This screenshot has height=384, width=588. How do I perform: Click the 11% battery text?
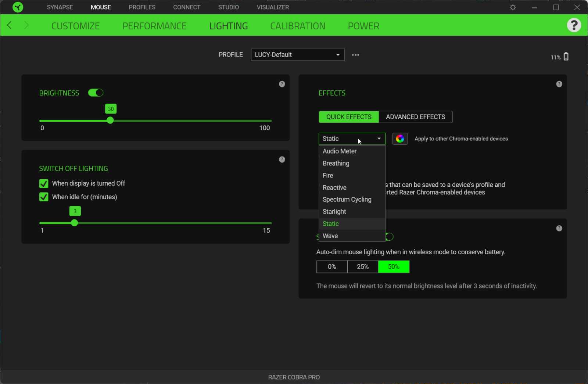pos(555,57)
